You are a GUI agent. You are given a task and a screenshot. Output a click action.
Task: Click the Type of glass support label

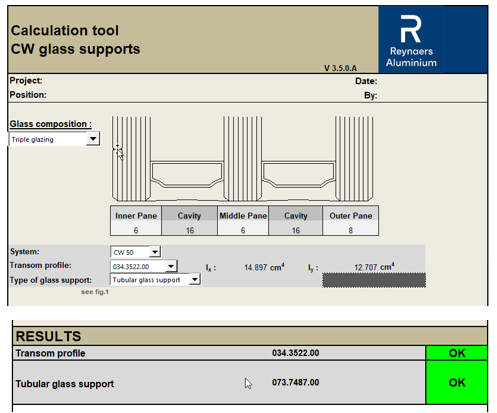51,280
